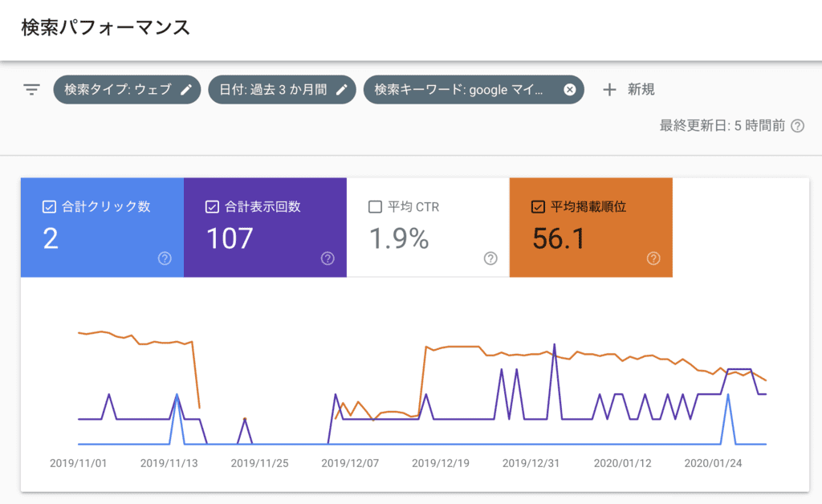The width and height of the screenshot is (822, 504).
Task: Open help icon on 合計クリック数 card
Action: coord(165,258)
